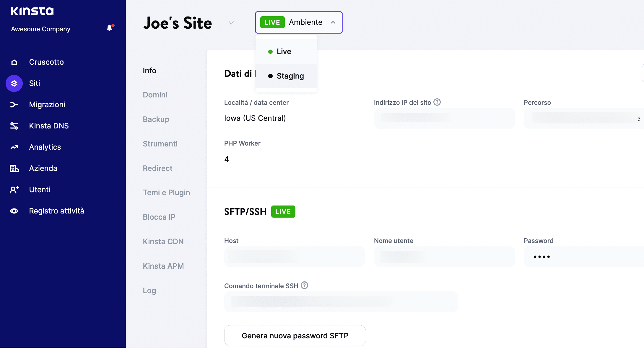Screen dimensions: 644x349
Task: Expand the Percorso field chevron
Action: click(x=639, y=118)
